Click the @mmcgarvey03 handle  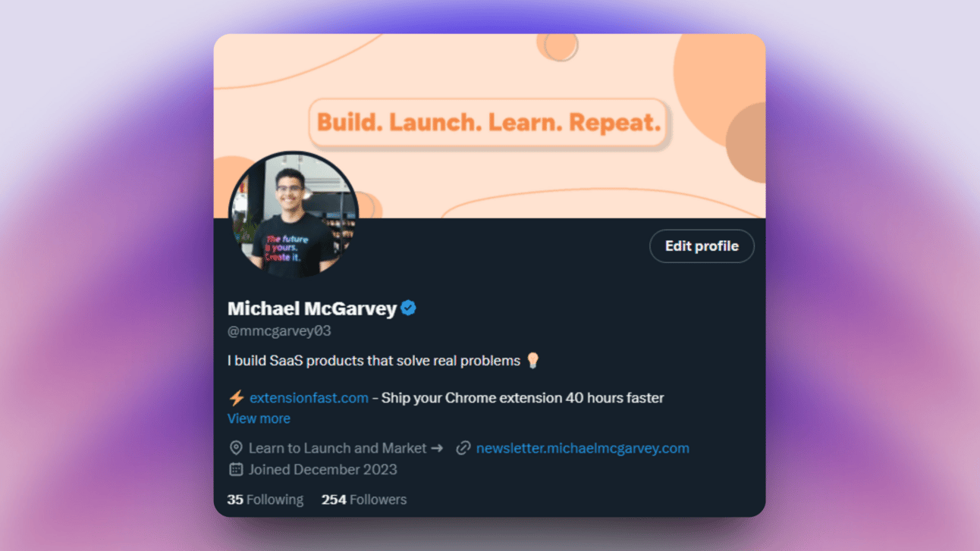pos(279,330)
